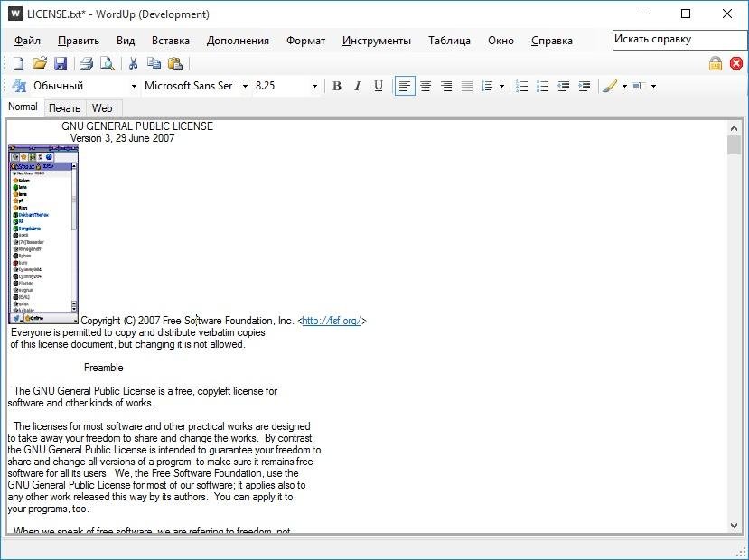Save the document with the floppy disk icon
Screen dimensions: 749x560
[61, 63]
